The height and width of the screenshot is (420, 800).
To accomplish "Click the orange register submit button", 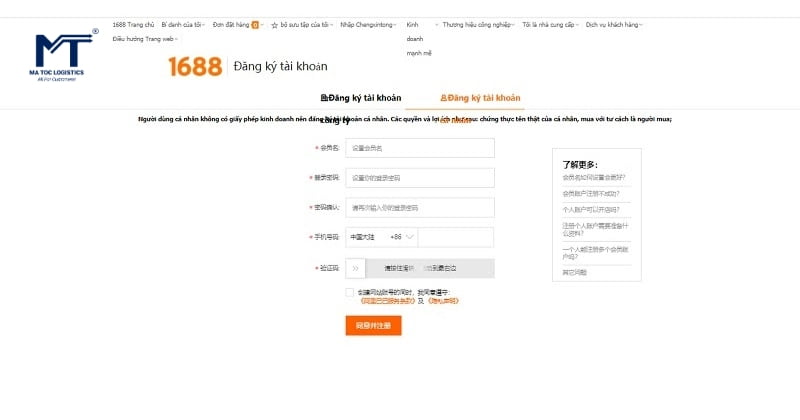I will coord(373,326).
